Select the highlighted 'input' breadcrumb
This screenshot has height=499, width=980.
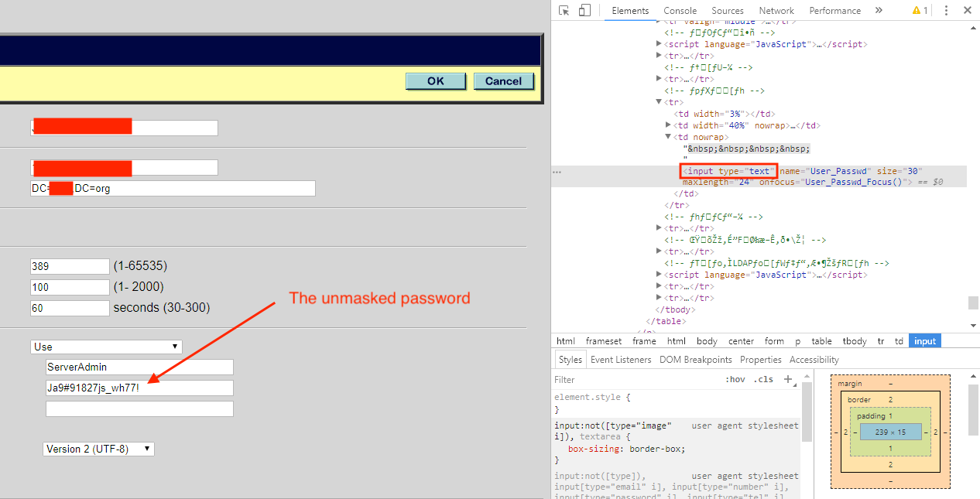pos(925,341)
